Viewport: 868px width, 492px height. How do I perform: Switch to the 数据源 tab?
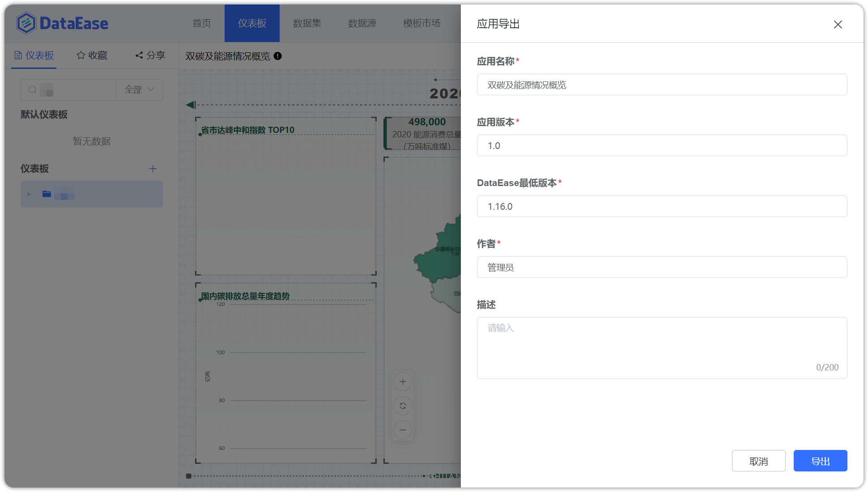362,23
